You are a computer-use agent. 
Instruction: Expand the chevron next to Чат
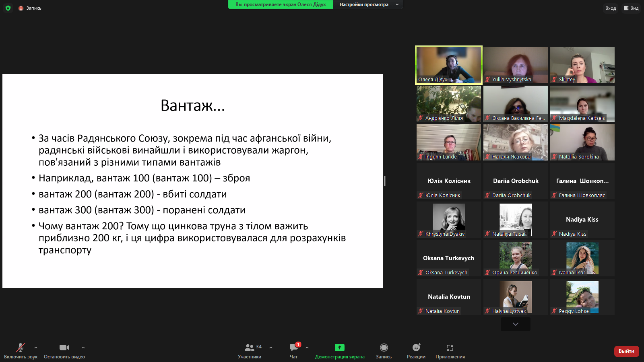coord(307,348)
